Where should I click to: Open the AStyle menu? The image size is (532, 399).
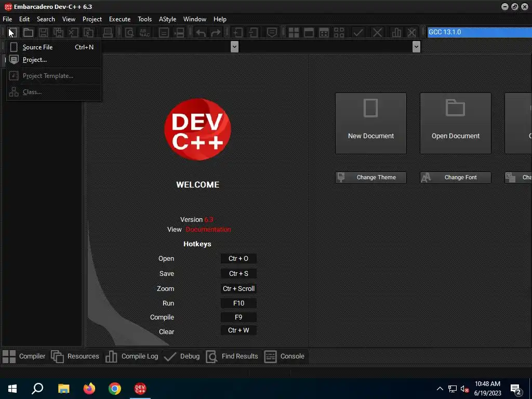click(168, 19)
